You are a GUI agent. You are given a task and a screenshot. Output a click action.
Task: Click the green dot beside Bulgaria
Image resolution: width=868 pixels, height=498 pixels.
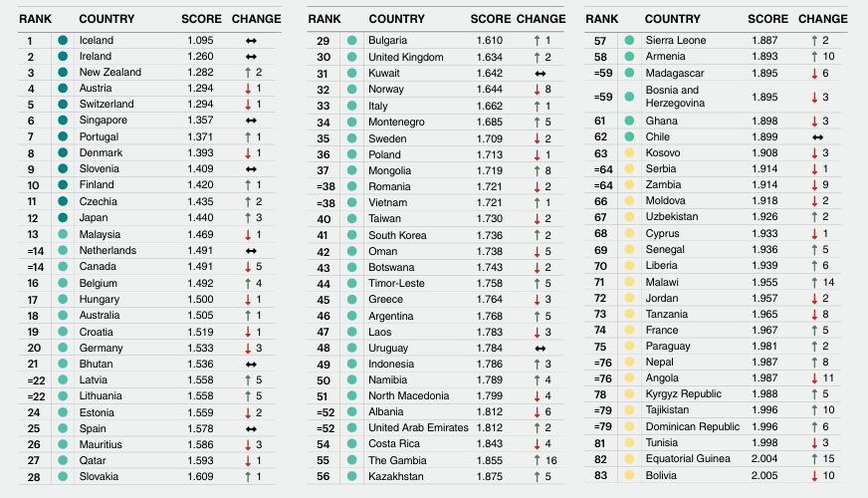click(350, 41)
